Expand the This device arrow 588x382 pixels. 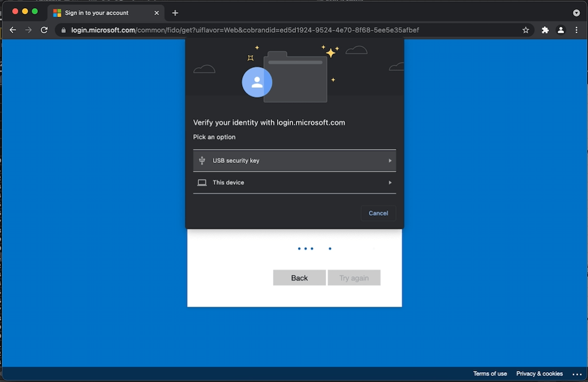coord(390,183)
